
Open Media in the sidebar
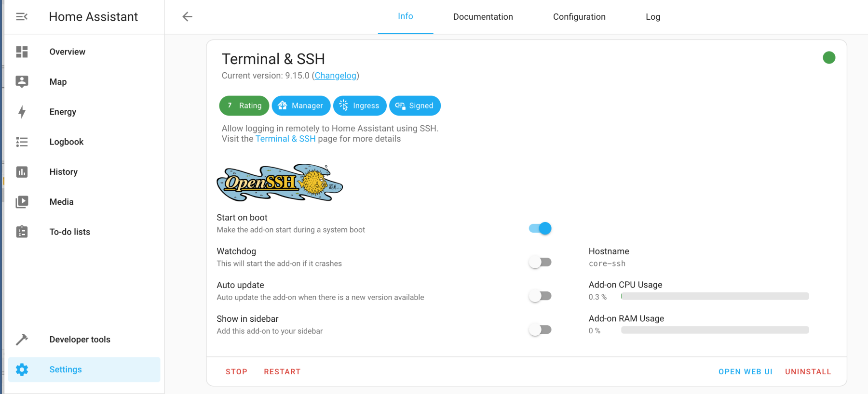tap(84, 202)
